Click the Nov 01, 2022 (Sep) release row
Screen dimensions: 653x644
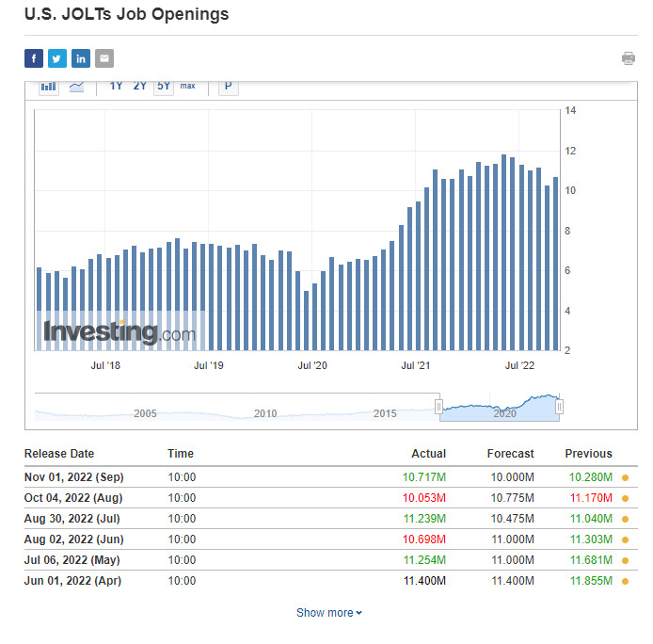click(73, 477)
